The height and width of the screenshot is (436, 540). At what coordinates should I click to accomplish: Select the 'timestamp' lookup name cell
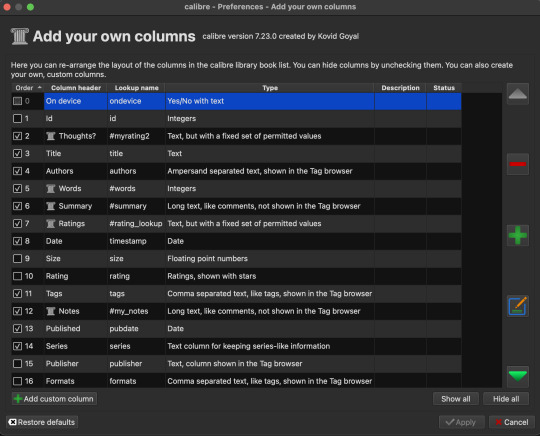[136, 241]
